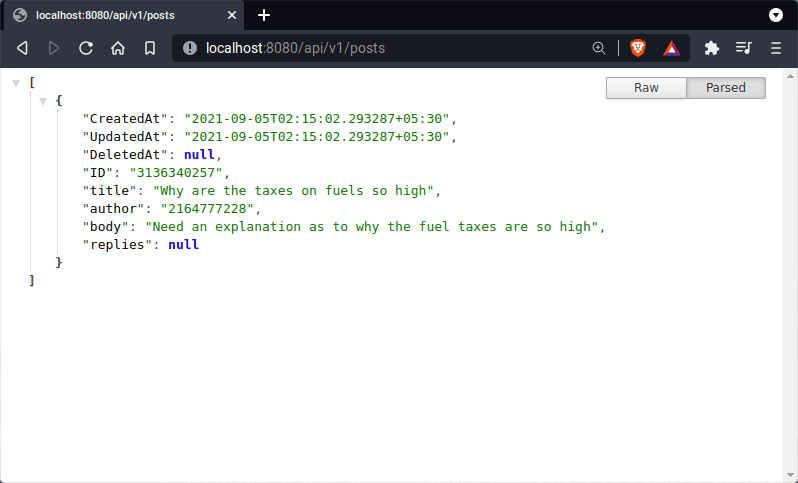Close the localhost posts tab

[x=233, y=15]
